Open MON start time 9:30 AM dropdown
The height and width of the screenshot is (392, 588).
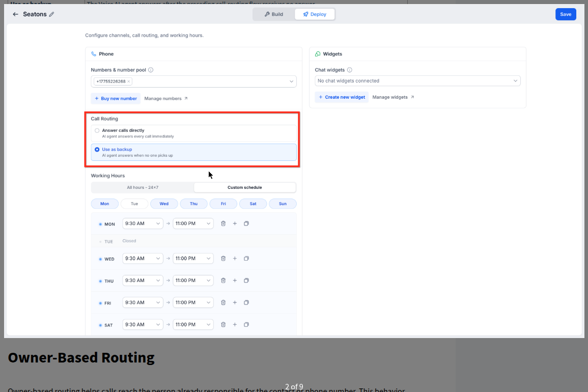(x=143, y=223)
